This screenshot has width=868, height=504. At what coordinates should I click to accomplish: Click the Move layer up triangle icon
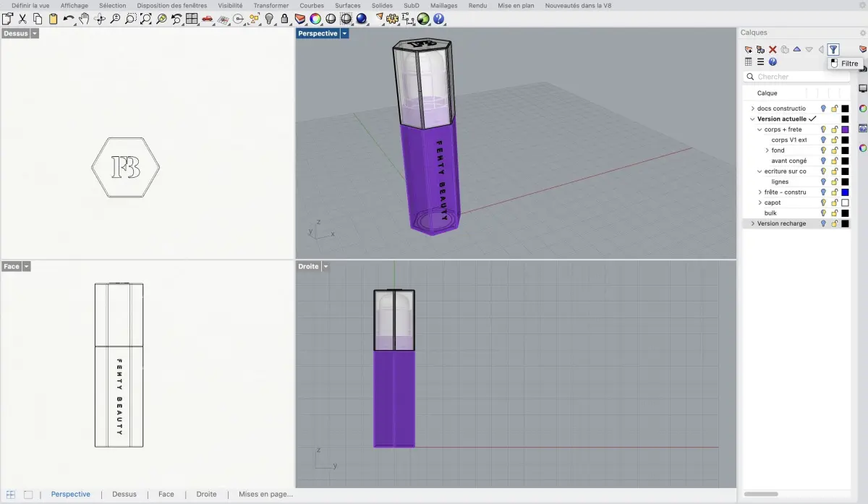(797, 49)
